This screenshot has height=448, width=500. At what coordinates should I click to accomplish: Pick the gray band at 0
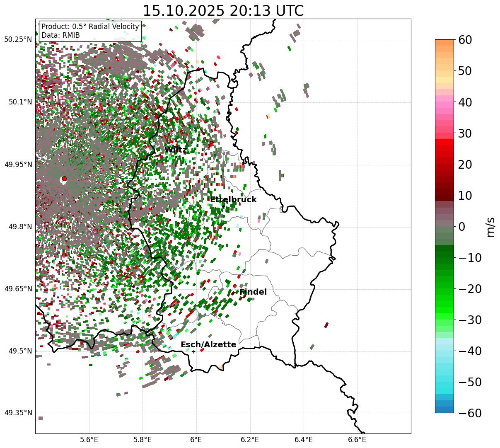pyautogui.click(x=444, y=223)
